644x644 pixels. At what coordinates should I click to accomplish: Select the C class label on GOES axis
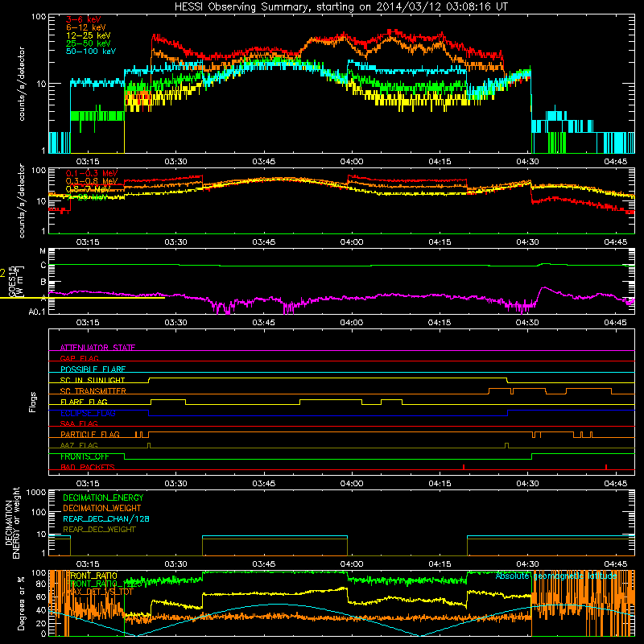coord(43,266)
